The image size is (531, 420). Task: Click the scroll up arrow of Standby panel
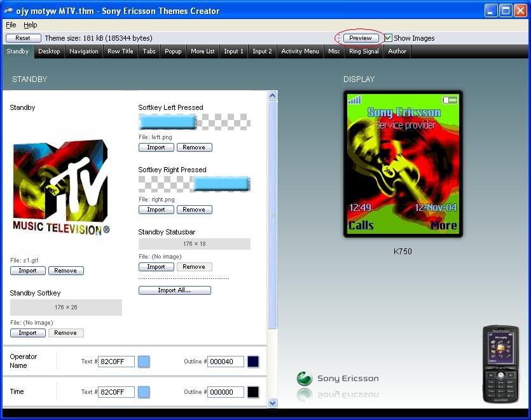click(272, 96)
